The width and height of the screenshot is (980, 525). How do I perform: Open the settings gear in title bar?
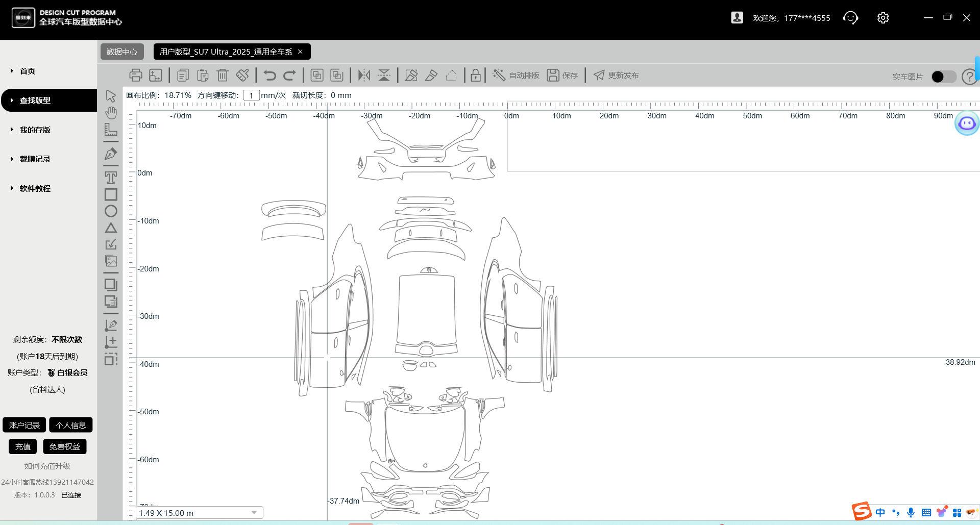(x=883, y=18)
